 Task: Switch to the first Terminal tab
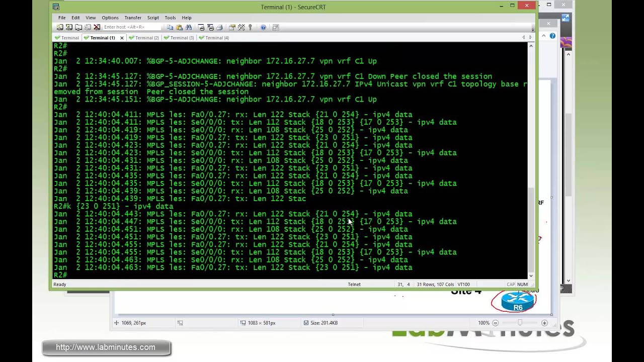(67, 38)
